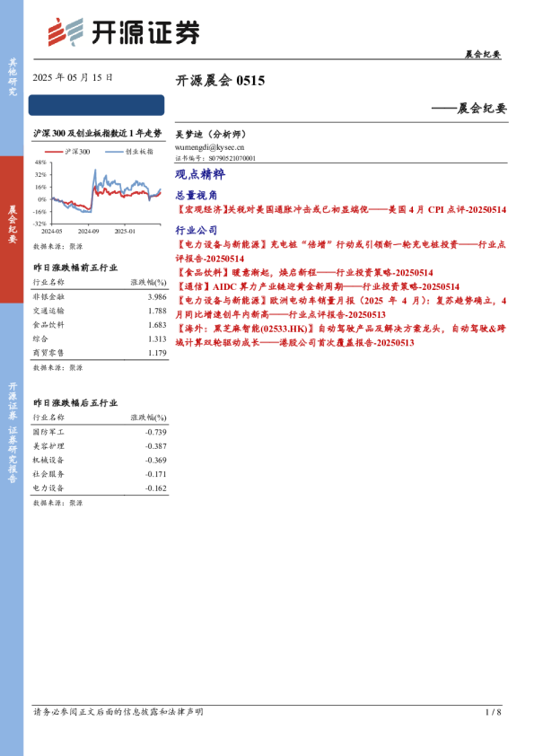Click the 昨日涨跌幅后五行业 table heading
Image resolution: width=534 pixels, height=756 pixels.
click(75, 403)
